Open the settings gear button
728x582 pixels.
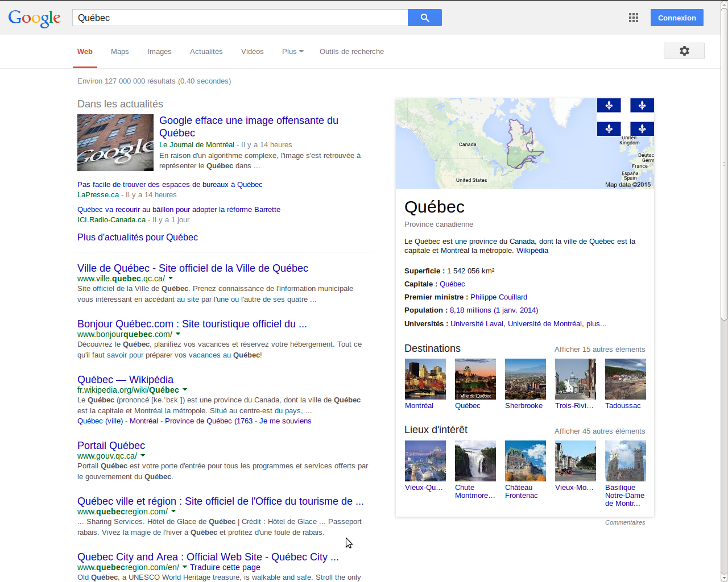click(x=684, y=51)
